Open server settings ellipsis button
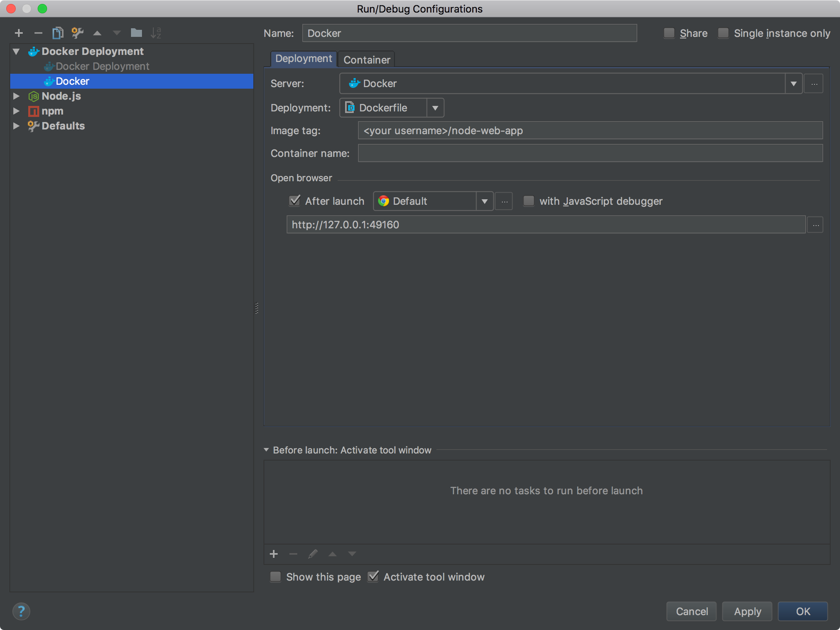 (814, 84)
